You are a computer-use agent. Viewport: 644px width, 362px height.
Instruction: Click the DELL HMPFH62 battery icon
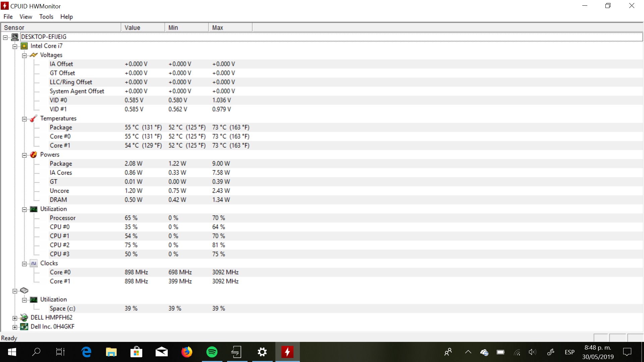pos(24,317)
